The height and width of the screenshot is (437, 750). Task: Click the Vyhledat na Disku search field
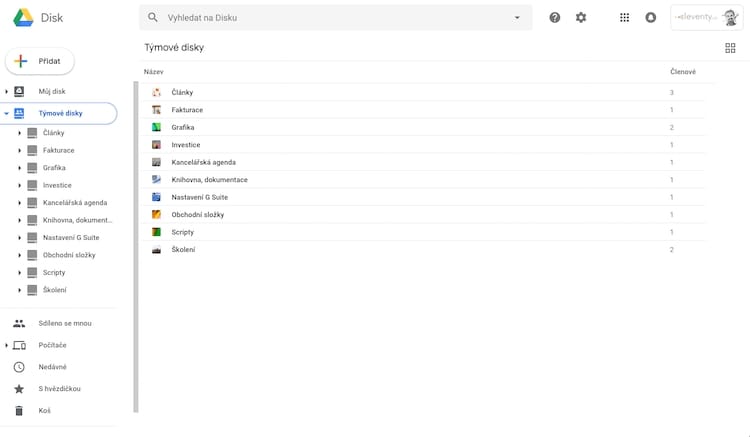330,18
